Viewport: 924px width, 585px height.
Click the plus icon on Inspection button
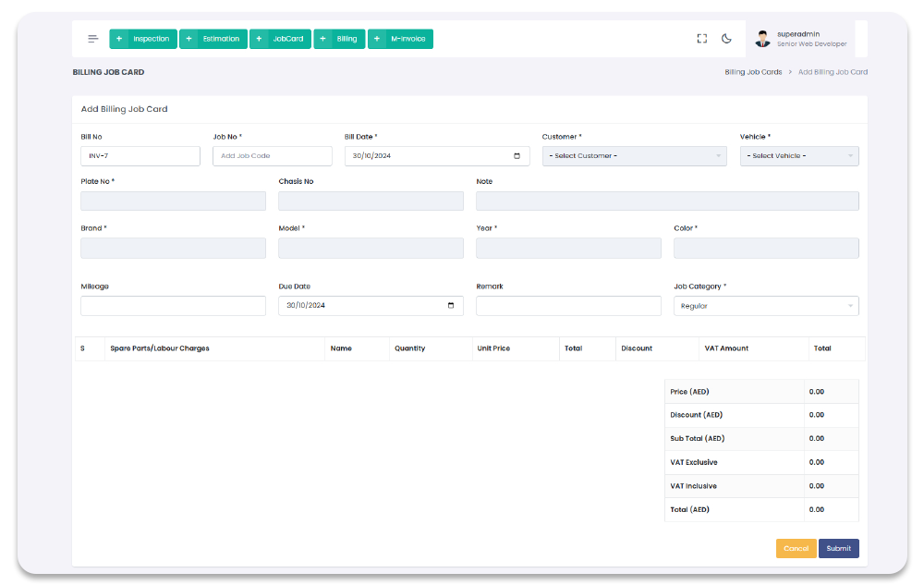coord(119,39)
